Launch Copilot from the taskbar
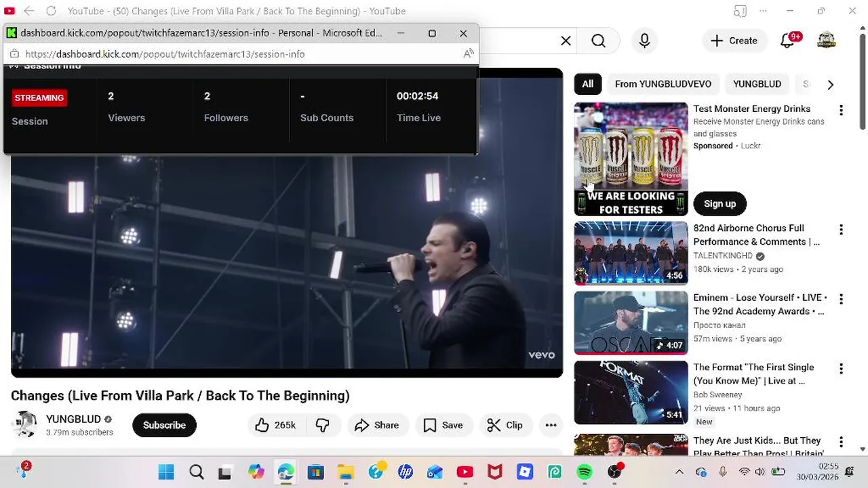 (x=256, y=472)
